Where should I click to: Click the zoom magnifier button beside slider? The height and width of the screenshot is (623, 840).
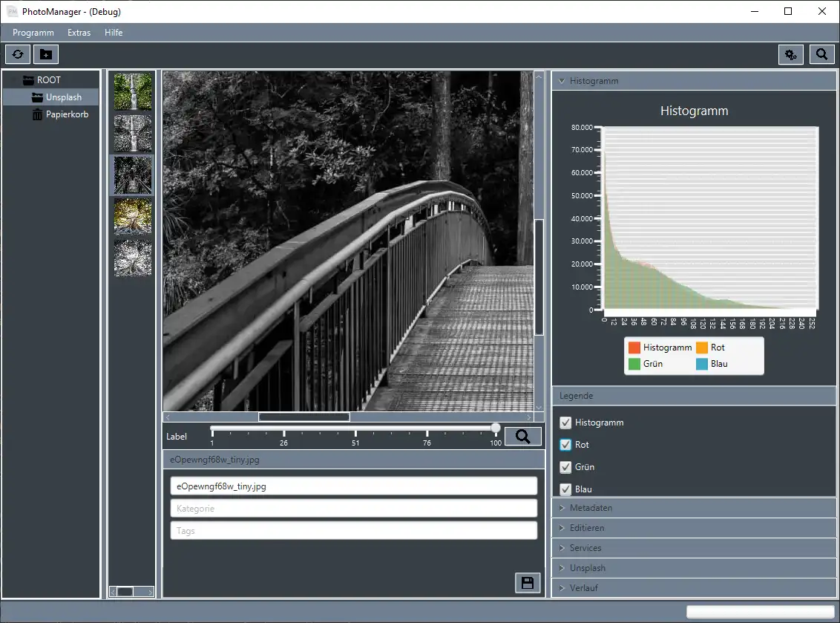coord(523,437)
